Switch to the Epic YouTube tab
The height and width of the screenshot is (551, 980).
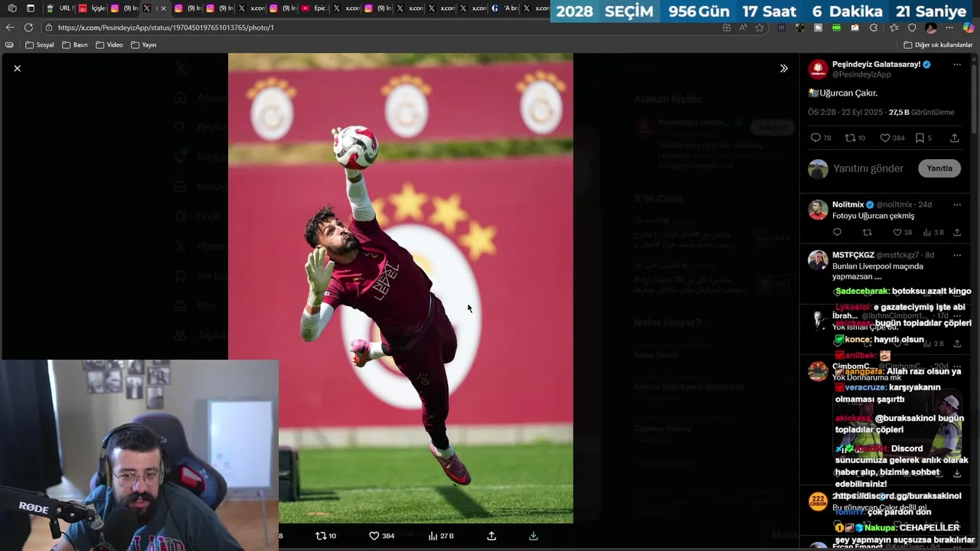313,8
